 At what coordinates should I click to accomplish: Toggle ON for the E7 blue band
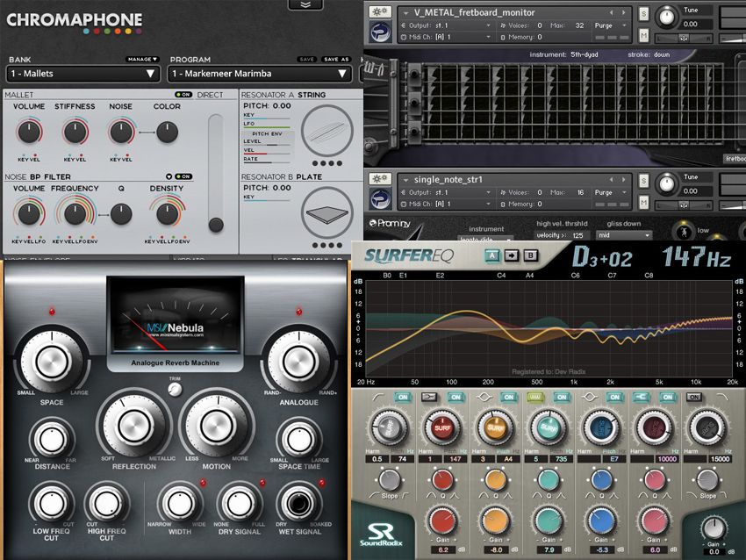[614, 397]
